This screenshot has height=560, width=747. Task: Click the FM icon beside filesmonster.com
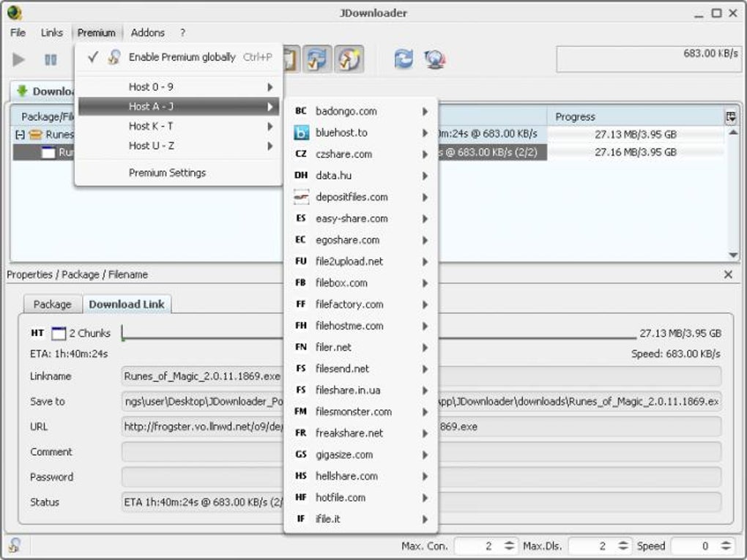300,411
